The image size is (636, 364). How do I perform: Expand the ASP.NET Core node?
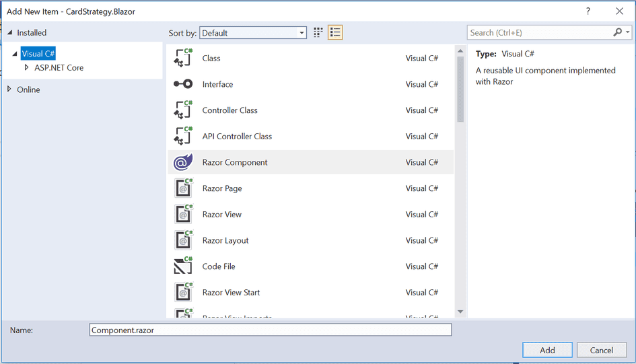click(26, 67)
